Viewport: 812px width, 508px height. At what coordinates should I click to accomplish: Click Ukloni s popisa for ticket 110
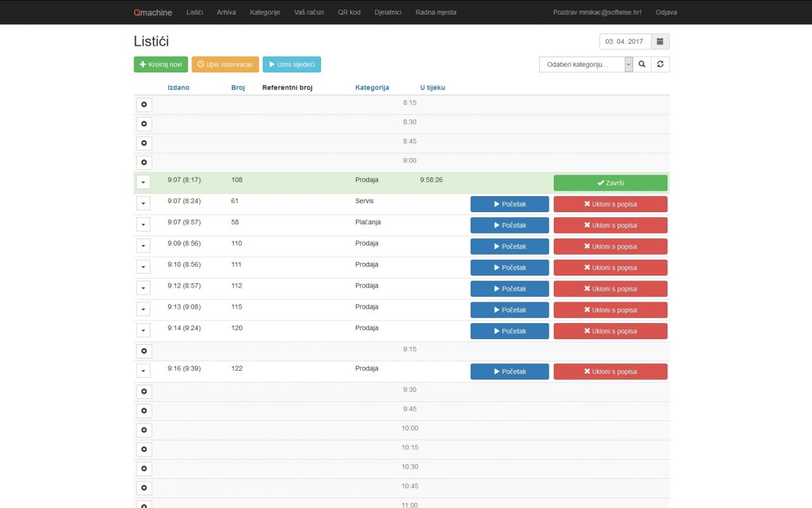[610, 246]
